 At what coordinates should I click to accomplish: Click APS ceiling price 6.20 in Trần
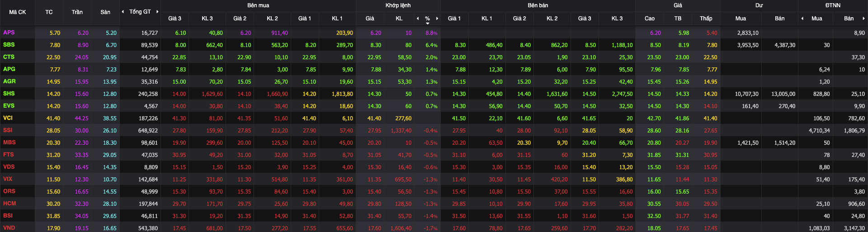click(x=83, y=33)
